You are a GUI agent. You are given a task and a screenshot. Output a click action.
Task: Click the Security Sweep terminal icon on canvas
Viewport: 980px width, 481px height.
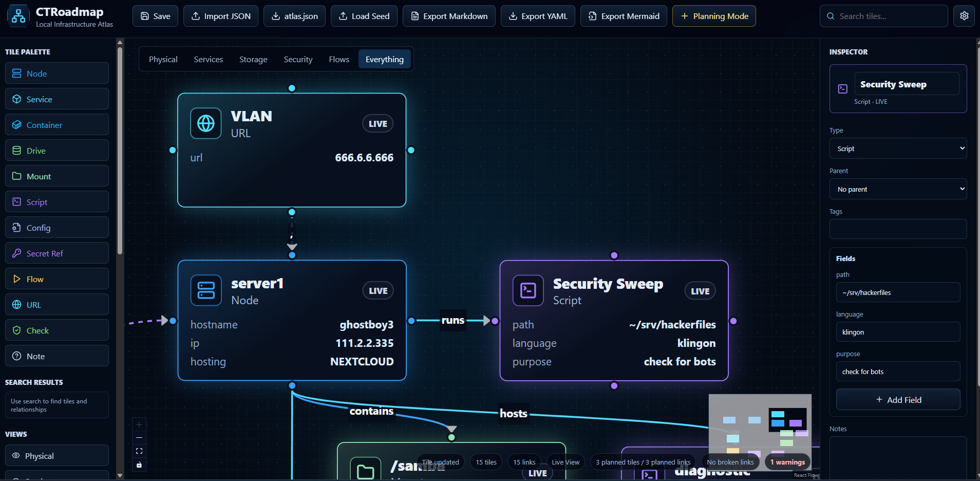[x=528, y=291]
